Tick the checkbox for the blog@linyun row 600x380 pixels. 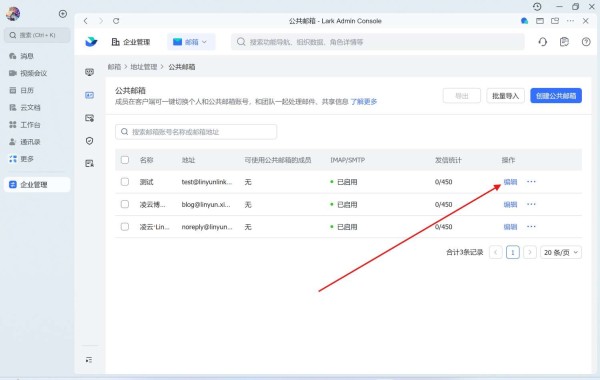tap(125, 204)
